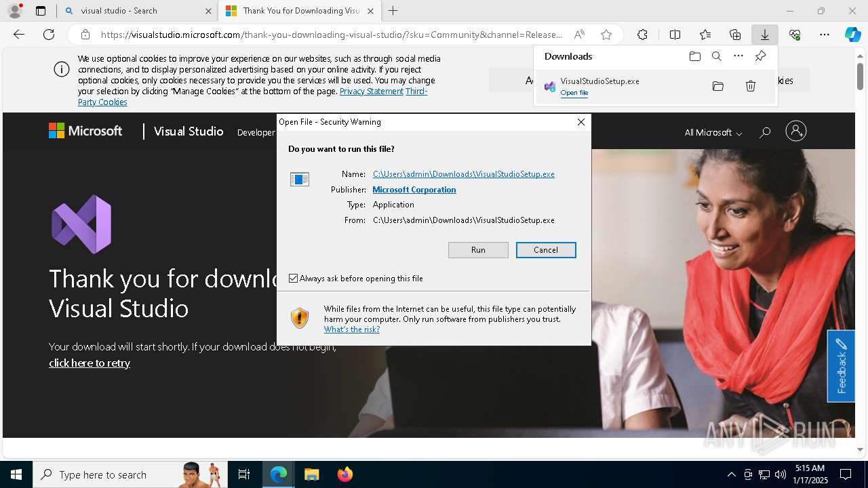Screen dimensions: 868x488
Task: Expand the All Microsoft dropdown
Action: pos(713,133)
